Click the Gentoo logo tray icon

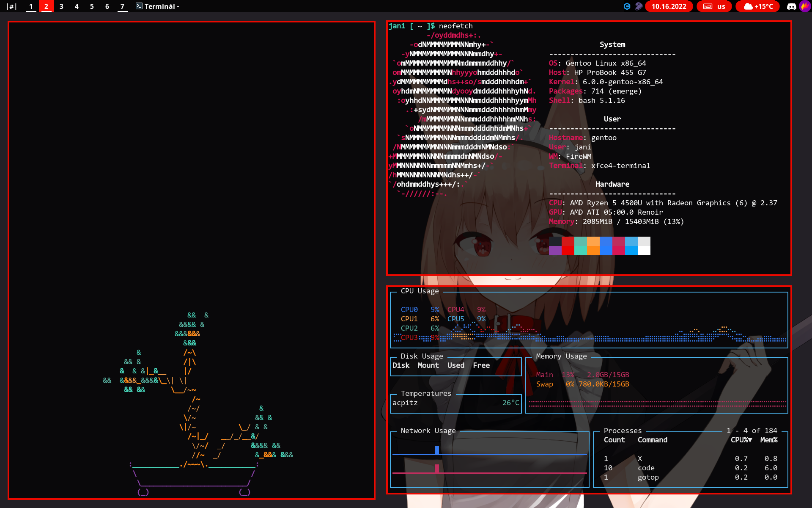point(639,6)
